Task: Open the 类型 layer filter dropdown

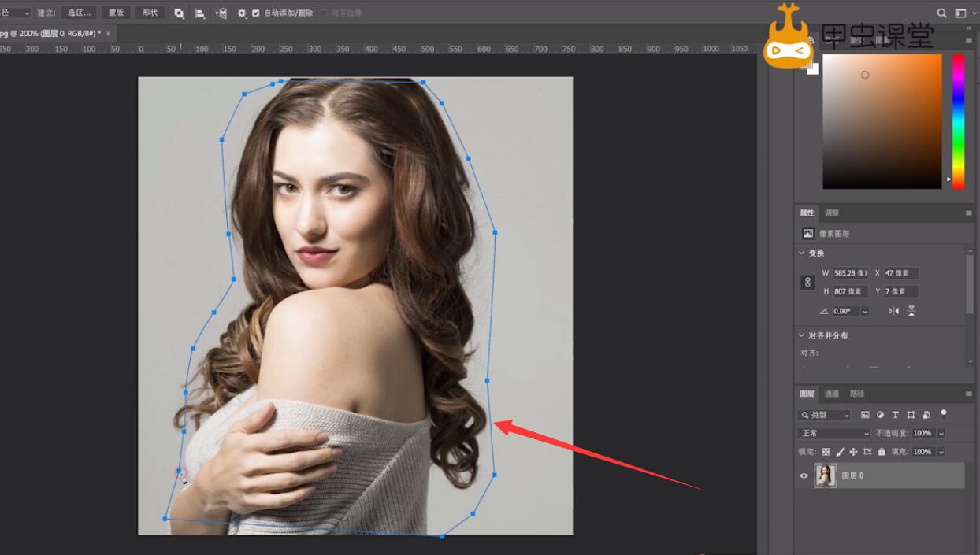Action: coord(825,415)
